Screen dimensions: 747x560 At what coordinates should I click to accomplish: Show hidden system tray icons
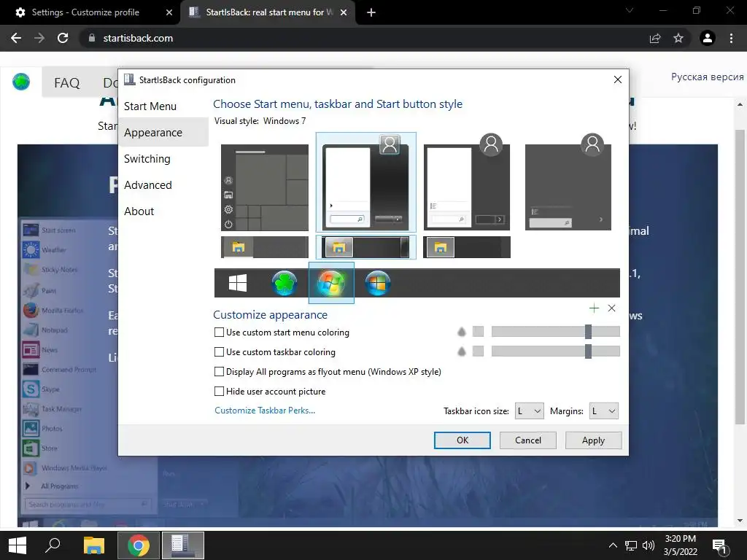(613, 545)
